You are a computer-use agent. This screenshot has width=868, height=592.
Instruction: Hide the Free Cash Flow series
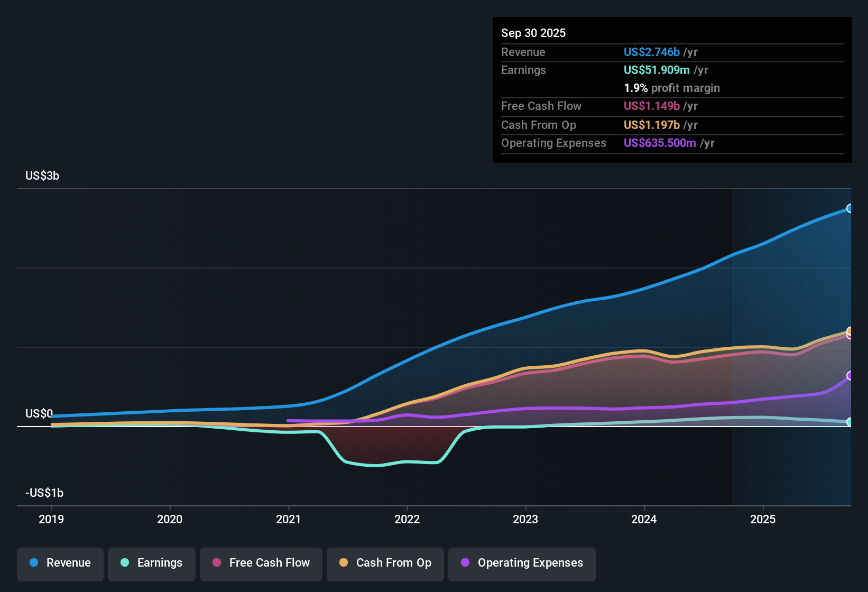[x=261, y=563]
